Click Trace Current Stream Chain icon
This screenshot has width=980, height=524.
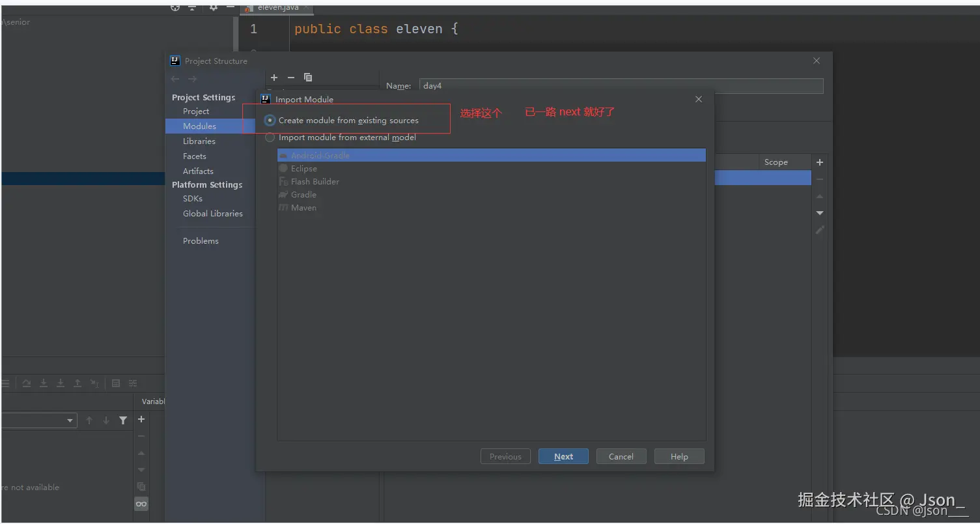pos(133,383)
